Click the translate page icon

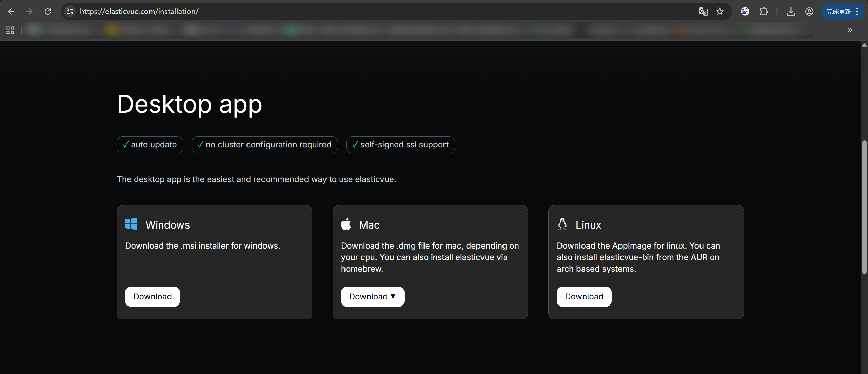point(703,12)
